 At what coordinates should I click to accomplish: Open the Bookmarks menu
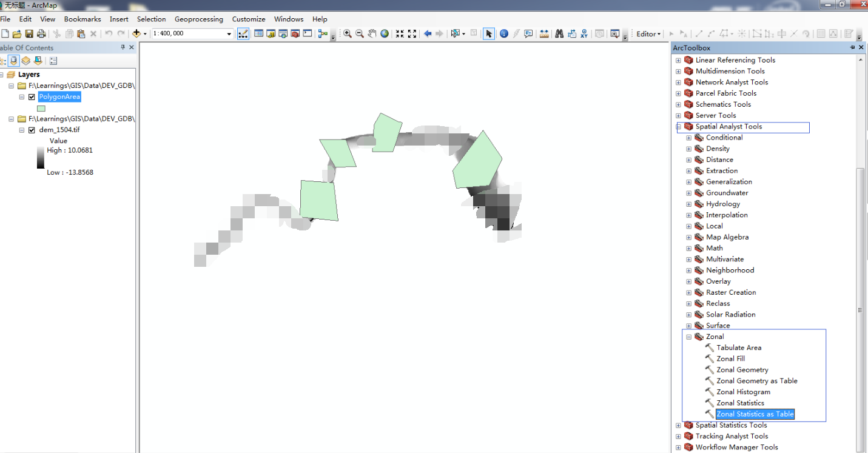click(82, 19)
